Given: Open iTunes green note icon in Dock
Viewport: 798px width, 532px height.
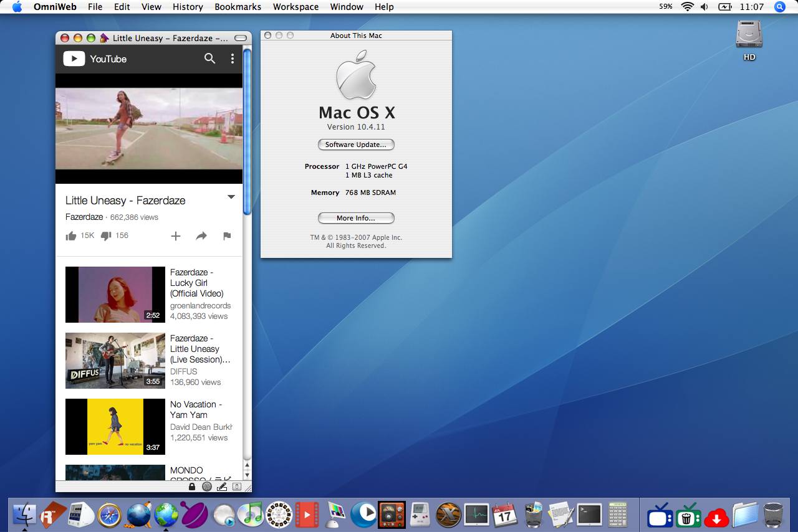Looking at the screenshot, I should 252,515.
